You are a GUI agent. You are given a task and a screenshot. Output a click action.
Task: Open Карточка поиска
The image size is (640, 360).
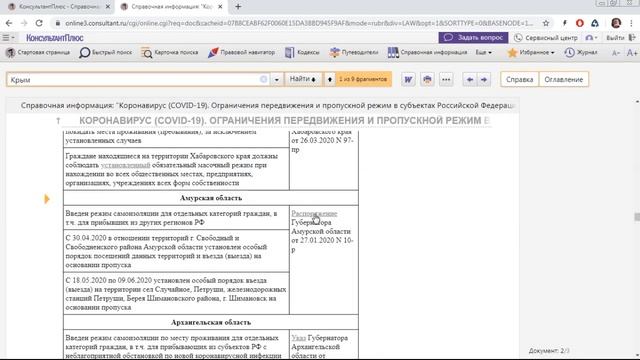[x=169, y=53]
